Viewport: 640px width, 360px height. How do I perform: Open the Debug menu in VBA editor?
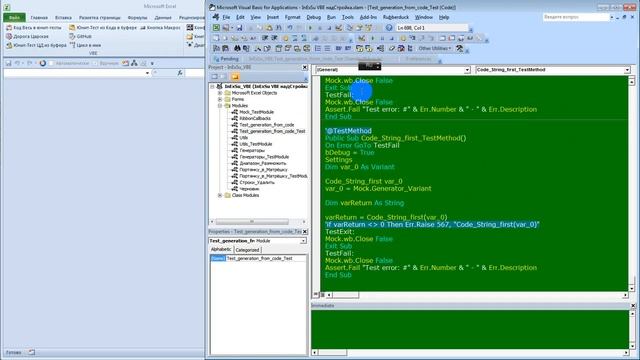tap(313, 17)
